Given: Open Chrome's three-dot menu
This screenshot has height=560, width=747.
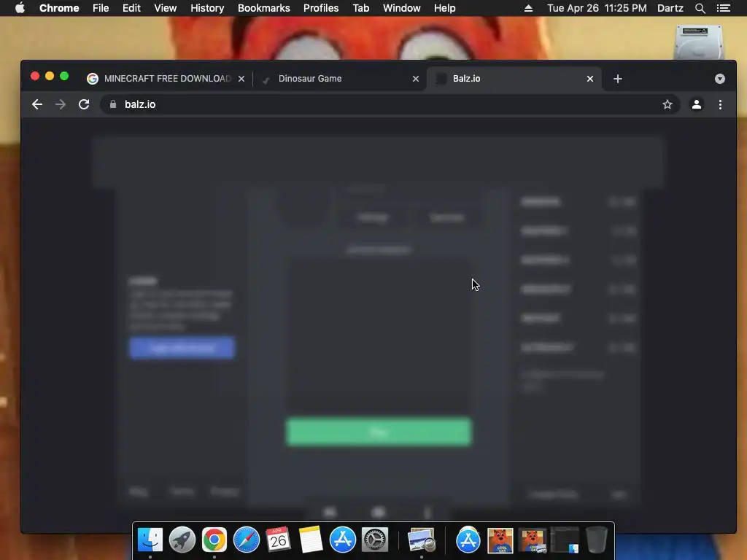Looking at the screenshot, I should tap(720, 104).
